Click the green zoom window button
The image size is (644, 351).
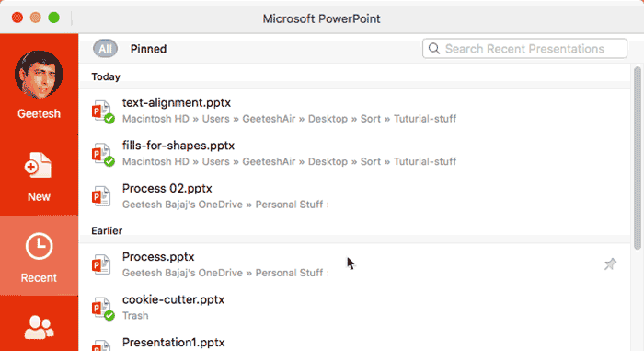click(x=53, y=18)
